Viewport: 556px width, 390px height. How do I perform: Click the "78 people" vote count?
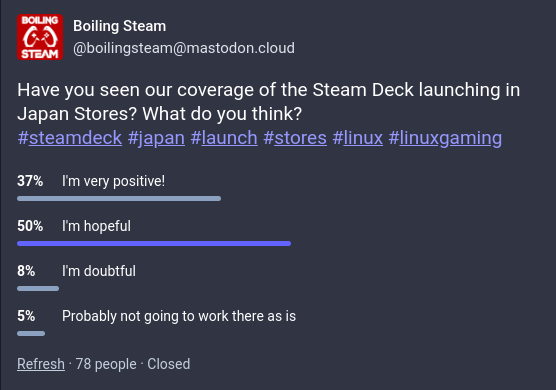pos(106,364)
